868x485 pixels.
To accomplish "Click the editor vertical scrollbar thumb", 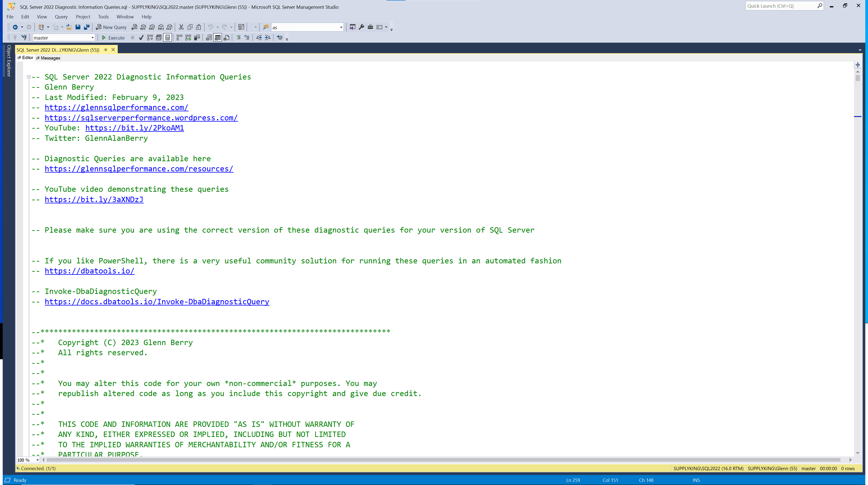I will coord(858,78).
